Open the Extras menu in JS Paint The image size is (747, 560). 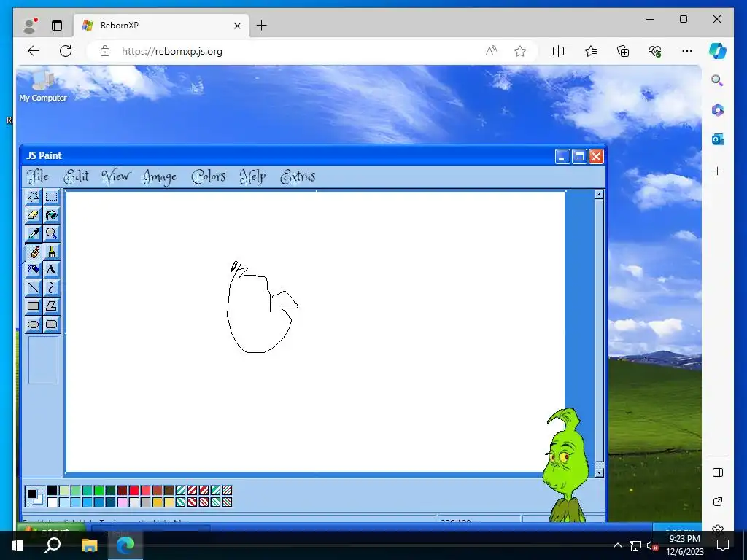tap(298, 176)
